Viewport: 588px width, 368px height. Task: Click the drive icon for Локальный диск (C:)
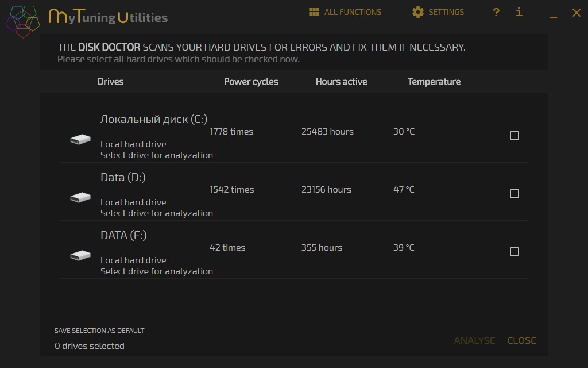(x=80, y=139)
